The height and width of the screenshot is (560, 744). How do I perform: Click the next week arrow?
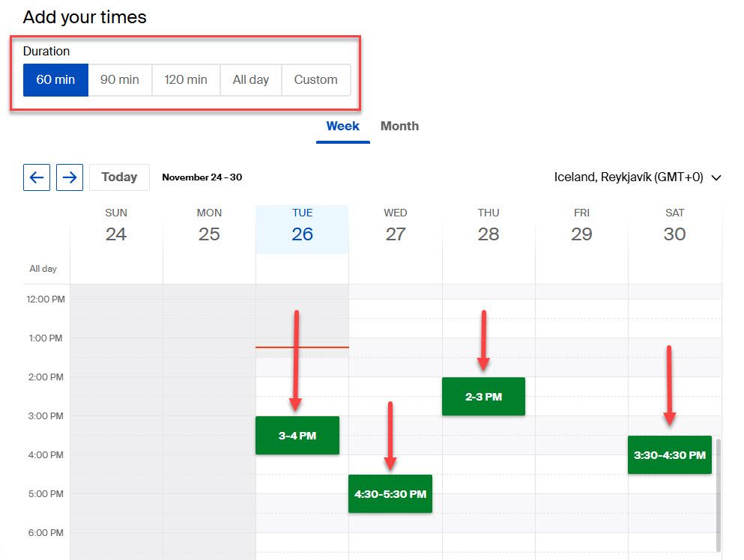point(70,177)
